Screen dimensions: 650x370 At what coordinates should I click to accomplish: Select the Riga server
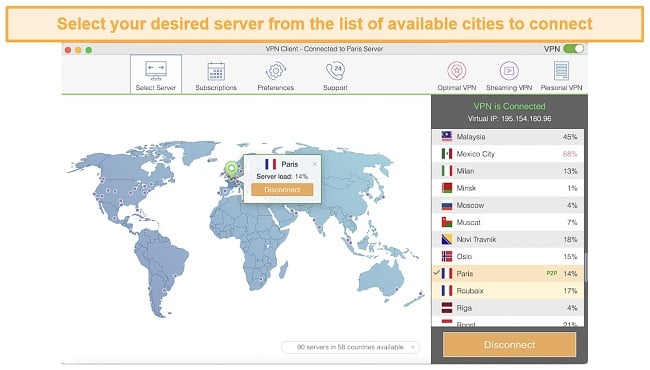[x=508, y=308]
